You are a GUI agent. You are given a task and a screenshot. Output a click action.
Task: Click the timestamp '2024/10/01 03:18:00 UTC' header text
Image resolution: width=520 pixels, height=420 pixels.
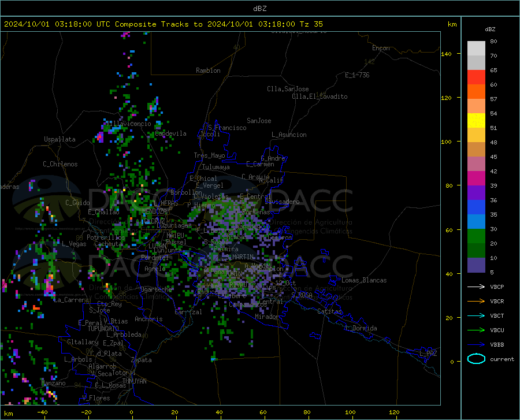coord(57,24)
